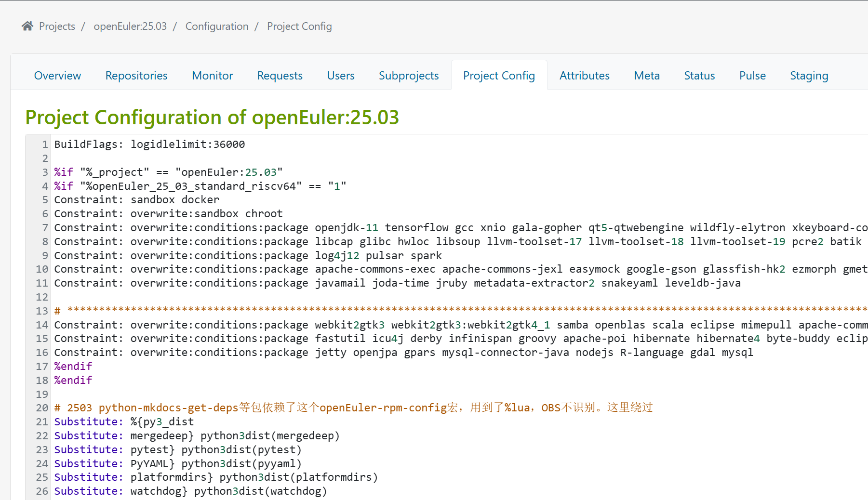The width and height of the screenshot is (868, 500).
Task: Open the Staging tab
Action: click(809, 76)
